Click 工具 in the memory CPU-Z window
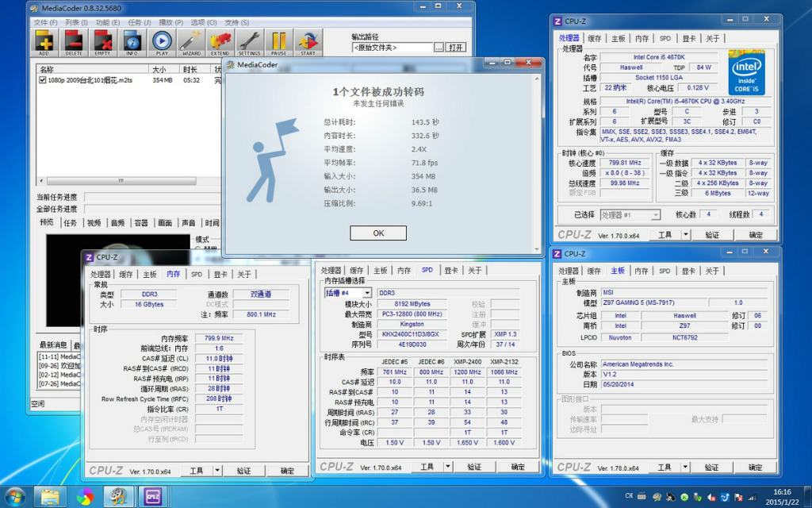This screenshot has width=812, height=508. coord(197,471)
